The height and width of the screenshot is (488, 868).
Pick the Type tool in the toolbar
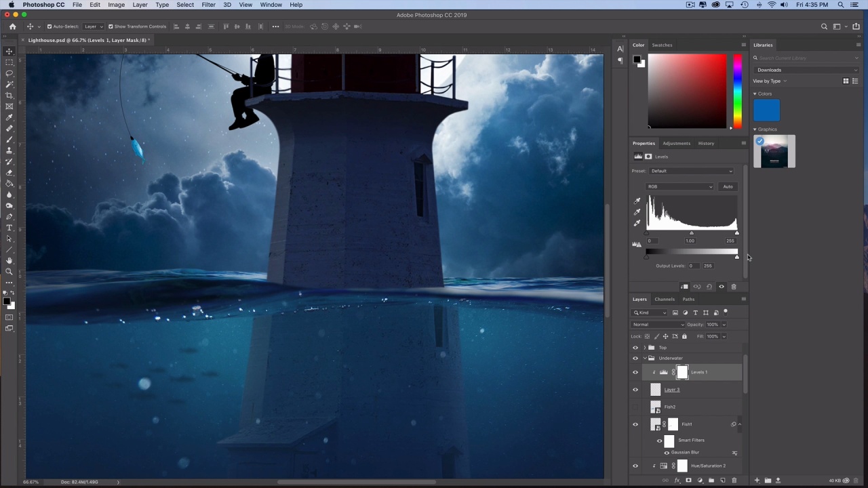point(9,228)
